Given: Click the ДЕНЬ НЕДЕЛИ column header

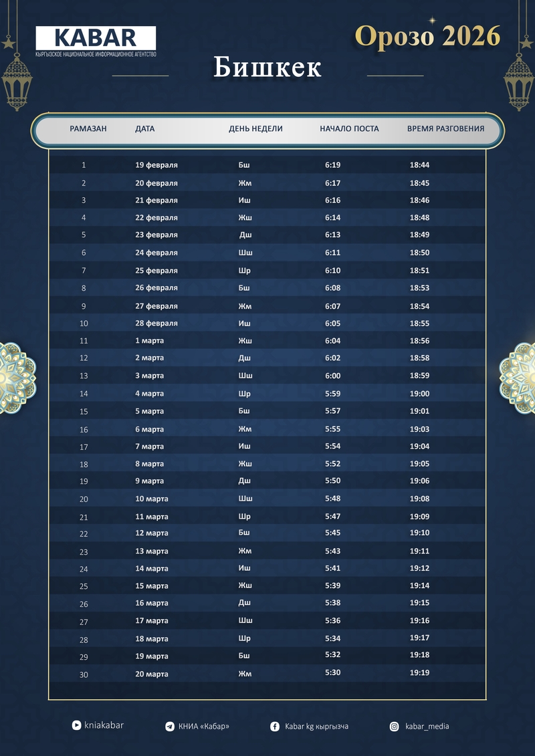Looking at the screenshot, I should [255, 129].
